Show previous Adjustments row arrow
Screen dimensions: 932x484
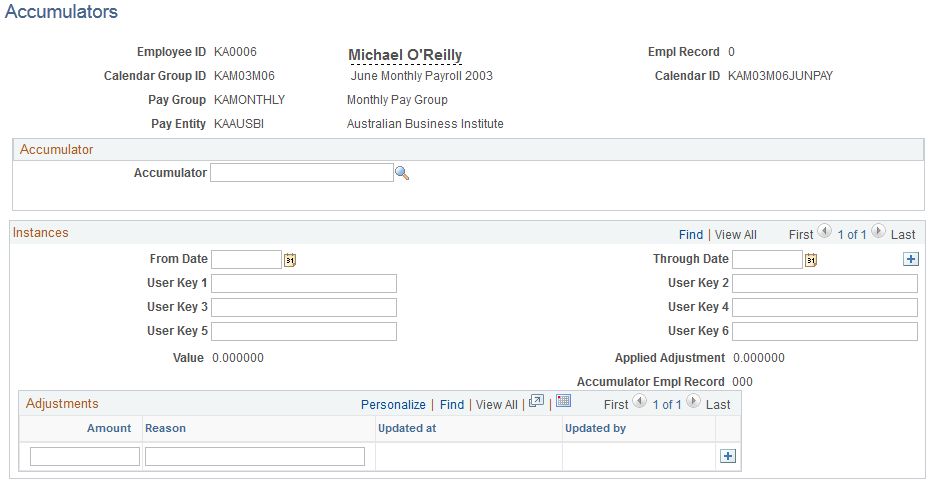coord(640,401)
